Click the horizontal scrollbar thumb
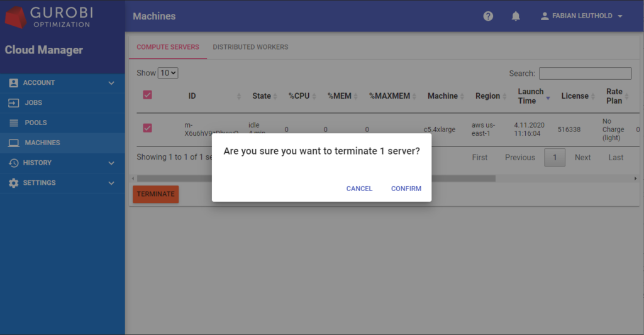This screenshot has width=644, height=335. coord(316,178)
